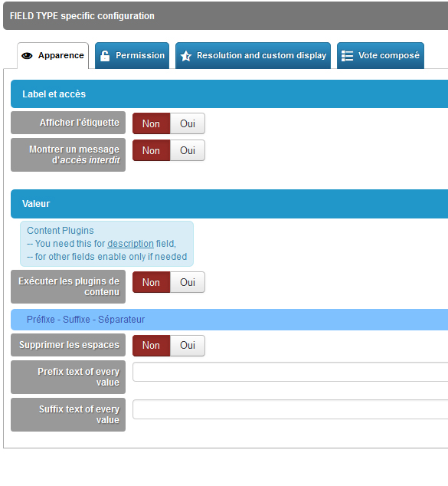Select Non for Exécuter les plugins de contenu
The image size is (448, 486).
pyautogui.click(x=151, y=282)
